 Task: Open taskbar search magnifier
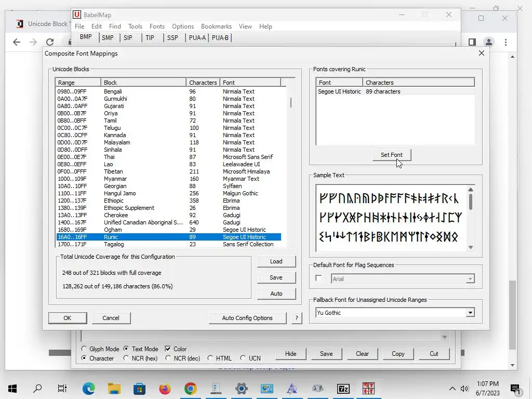37,389
